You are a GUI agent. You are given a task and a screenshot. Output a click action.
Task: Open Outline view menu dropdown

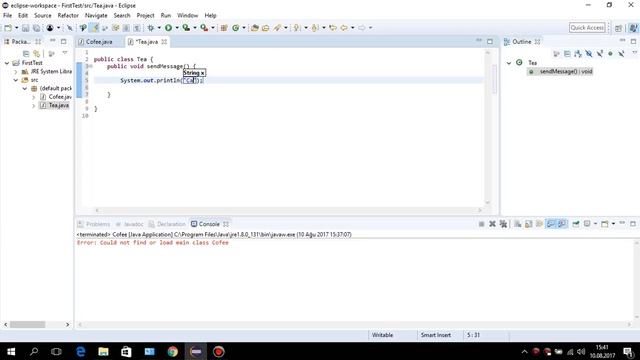[x=634, y=53]
